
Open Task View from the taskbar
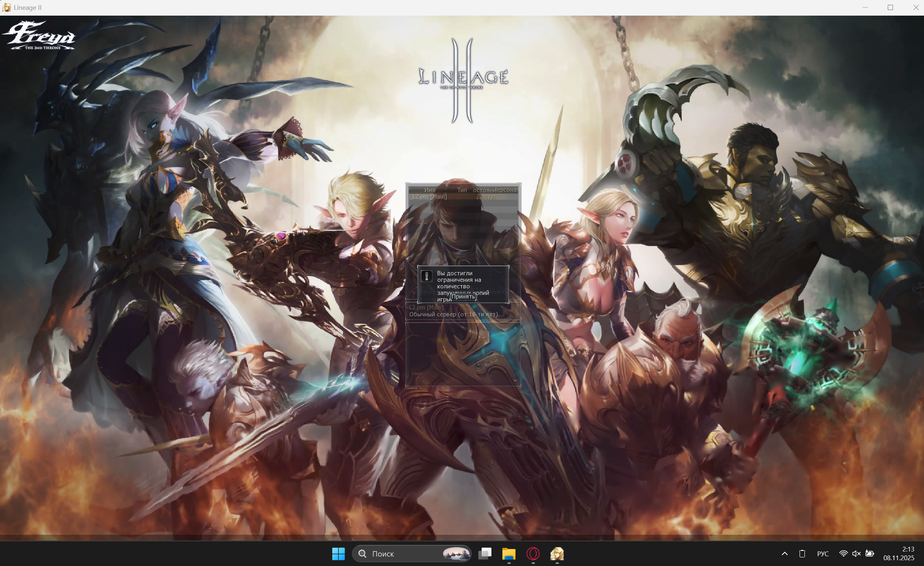tap(485, 554)
